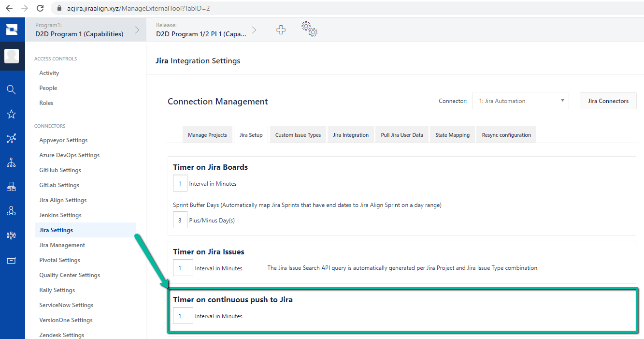Viewport: 644px width, 339px height.
Task: Open the teams people icon in sidebar
Action: pyautogui.click(x=11, y=236)
